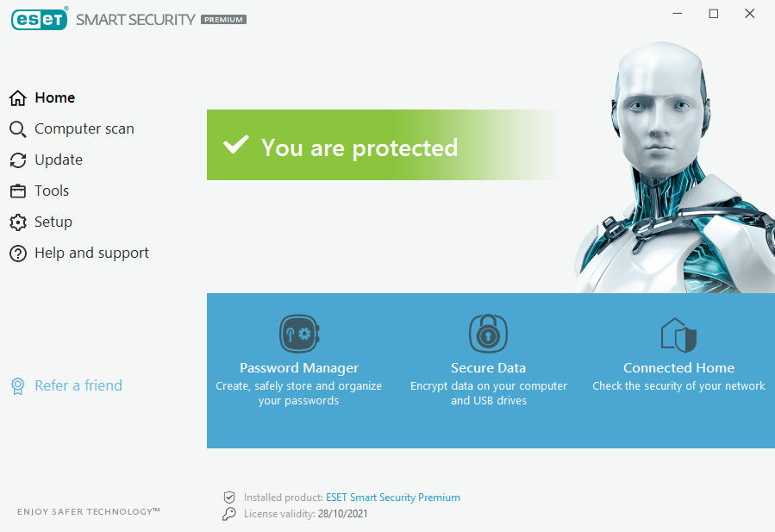Open the Tools menu section

click(52, 191)
